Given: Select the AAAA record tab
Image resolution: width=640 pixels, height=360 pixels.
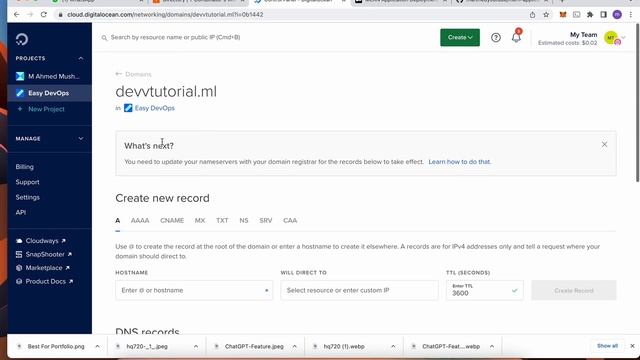Looking at the screenshot, I should tap(140, 220).
